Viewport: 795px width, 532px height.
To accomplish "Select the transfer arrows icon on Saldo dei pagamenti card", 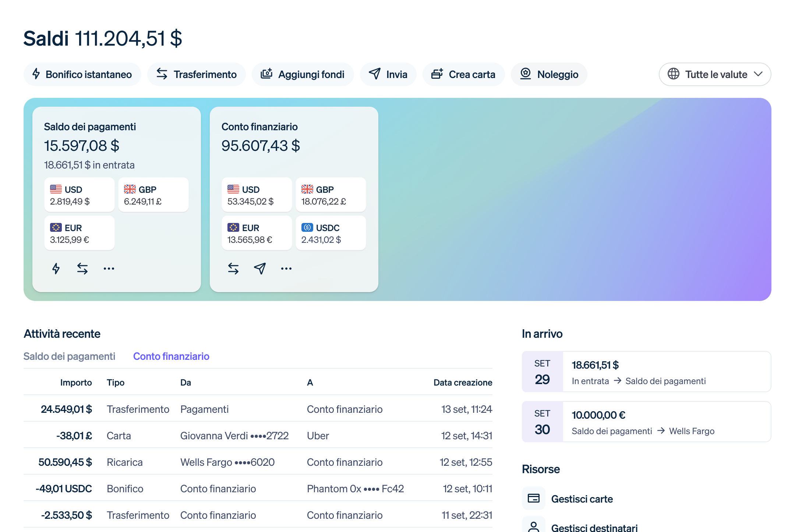I will tap(82, 268).
